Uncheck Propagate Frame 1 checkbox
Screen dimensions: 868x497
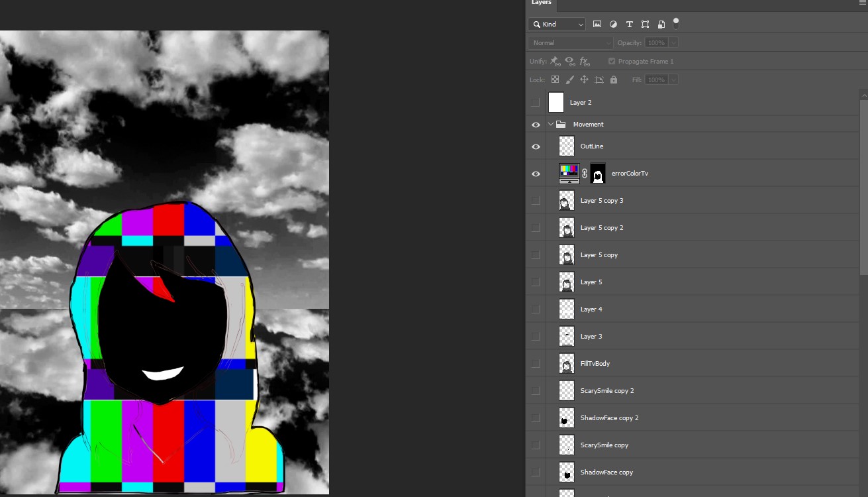pyautogui.click(x=612, y=61)
